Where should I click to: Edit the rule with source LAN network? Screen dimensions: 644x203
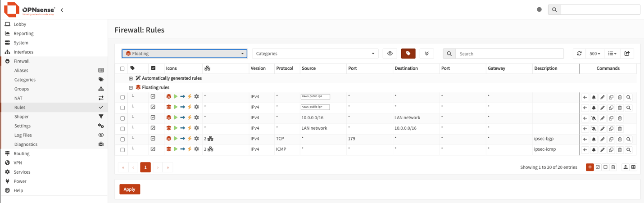pyautogui.click(x=602, y=129)
